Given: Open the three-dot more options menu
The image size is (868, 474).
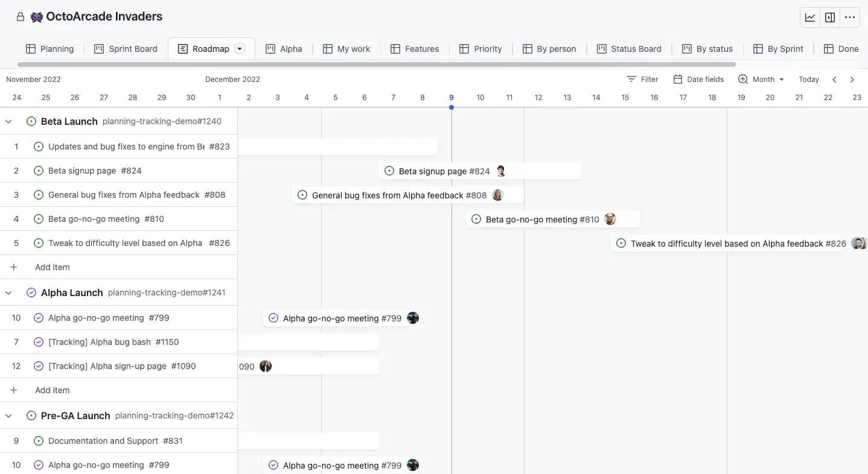Looking at the screenshot, I should tap(850, 17).
